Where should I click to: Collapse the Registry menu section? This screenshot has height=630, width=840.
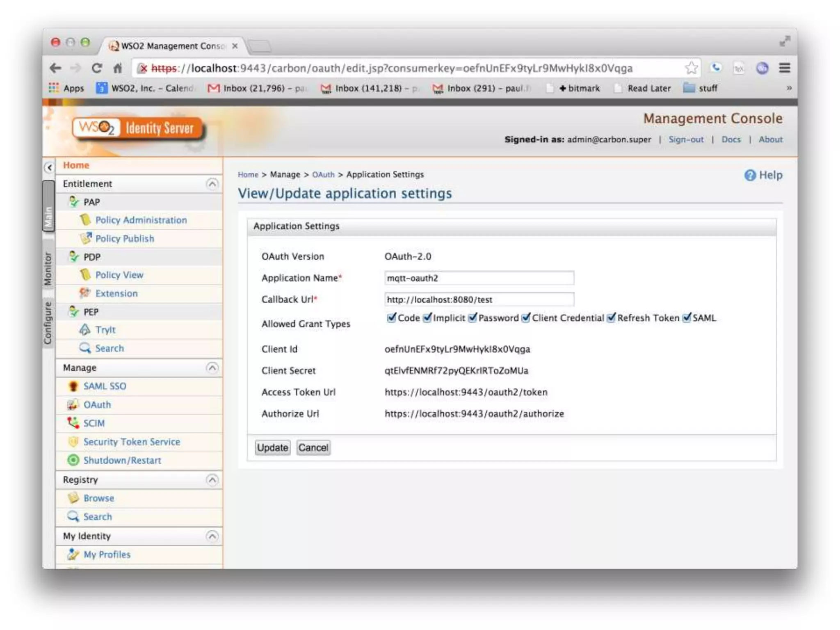tap(212, 479)
